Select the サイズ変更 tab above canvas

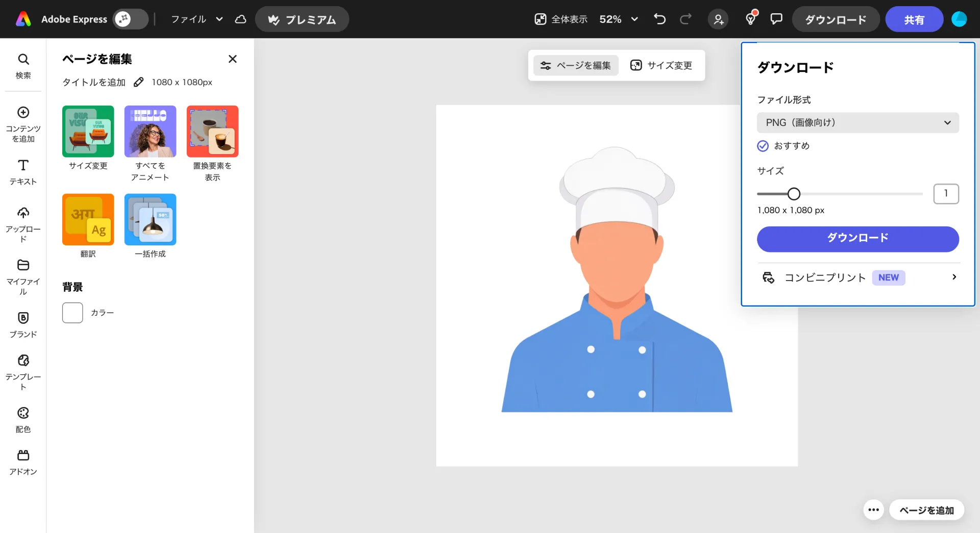661,65
